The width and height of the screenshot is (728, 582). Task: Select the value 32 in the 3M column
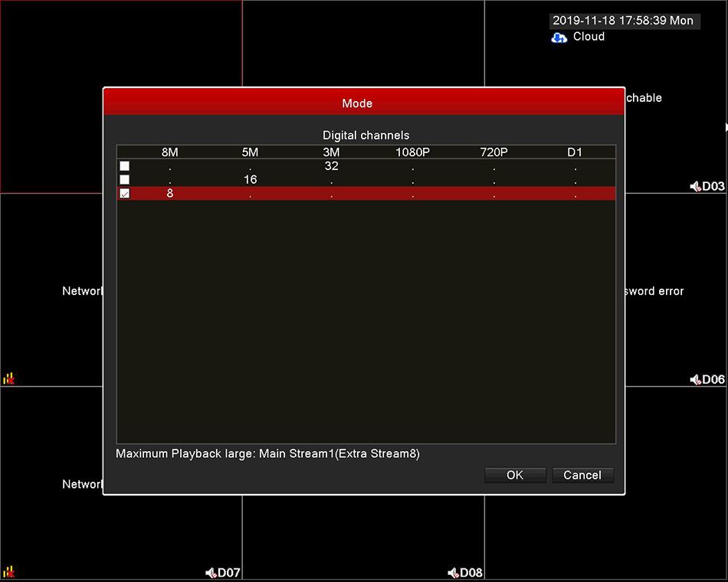click(x=332, y=165)
